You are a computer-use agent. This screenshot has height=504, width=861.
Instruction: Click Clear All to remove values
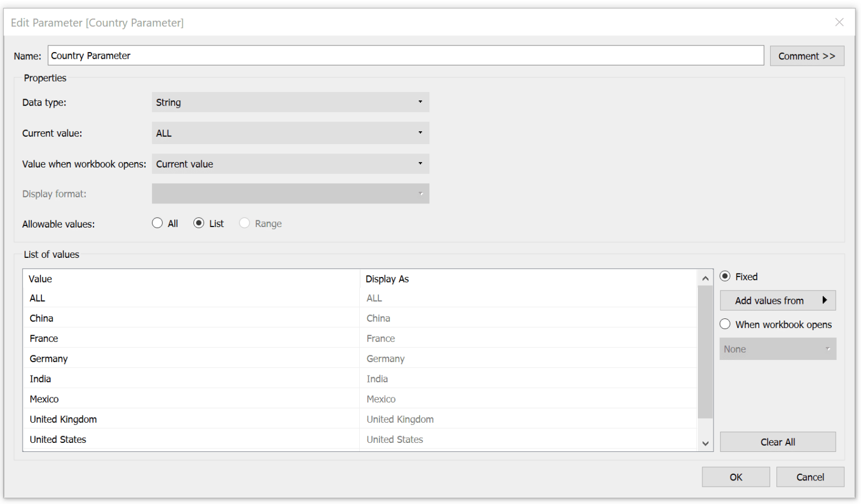coord(777,442)
